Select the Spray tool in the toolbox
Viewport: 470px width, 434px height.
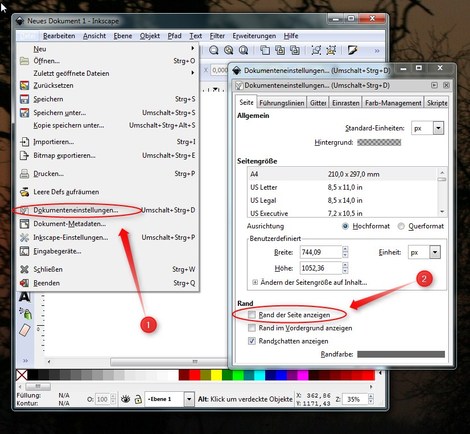[x=25, y=313]
